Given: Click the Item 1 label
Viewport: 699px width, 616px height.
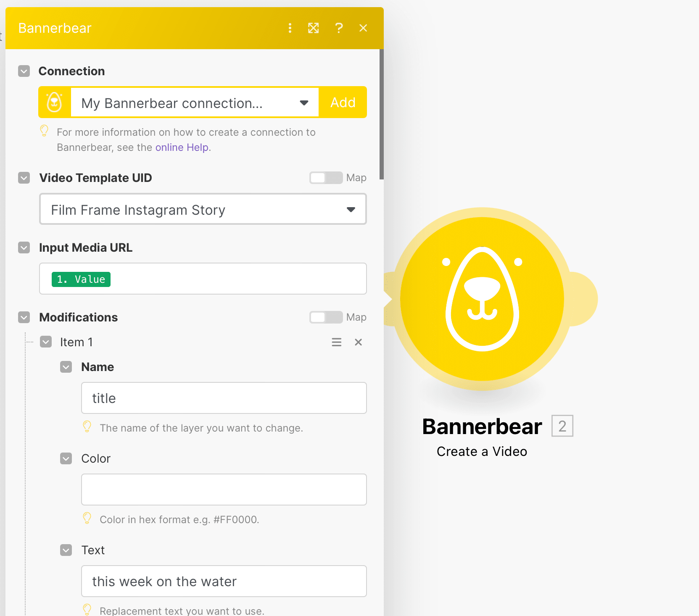Looking at the screenshot, I should (x=76, y=342).
